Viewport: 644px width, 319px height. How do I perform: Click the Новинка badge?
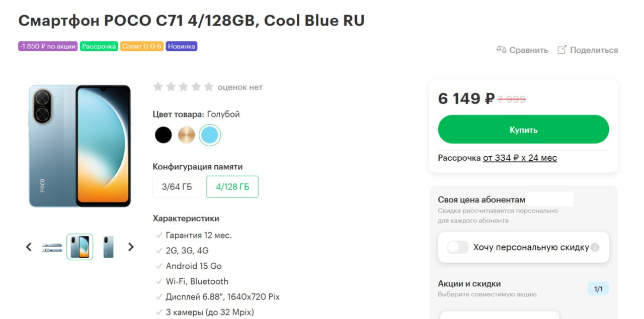point(182,46)
